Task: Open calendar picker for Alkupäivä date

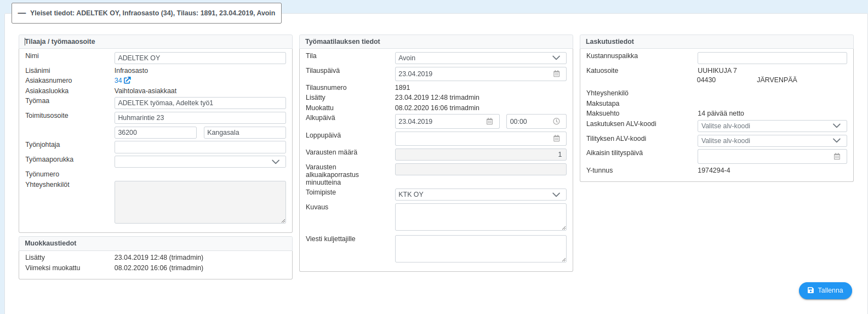Action: [x=489, y=122]
